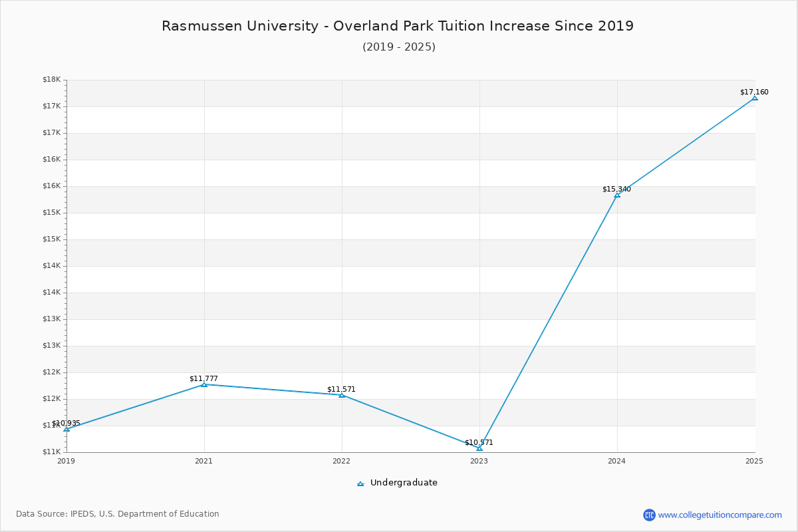This screenshot has height=532, width=798.
Task: Click the 2021 x-axis label
Action: (204, 461)
